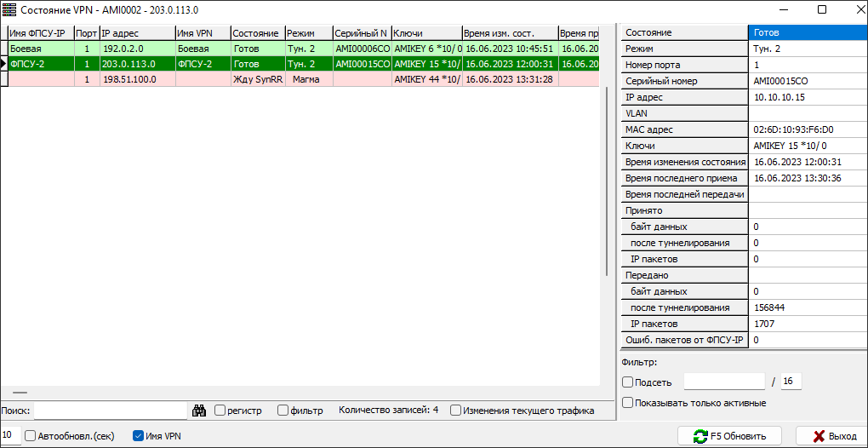Sort by the Состояние column header
The height and width of the screenshot is (448, 868).
pos(255,33)
